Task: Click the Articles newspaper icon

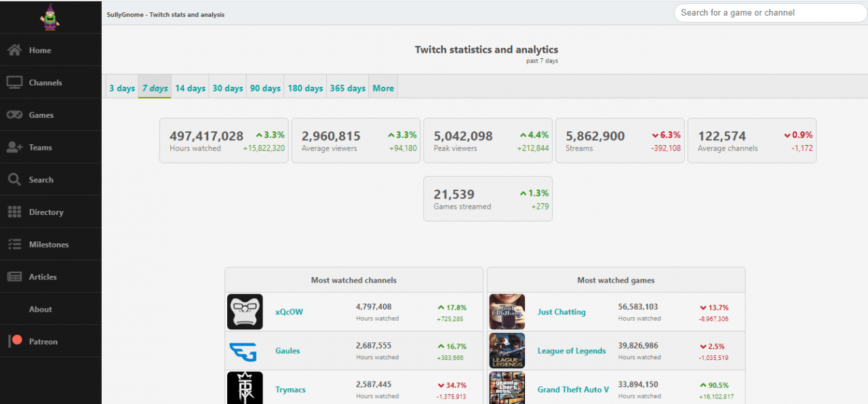Action: (14, 277)
